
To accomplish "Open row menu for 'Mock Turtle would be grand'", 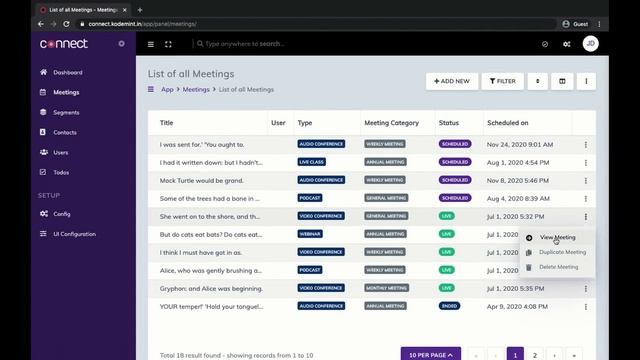I will (586, 180).
